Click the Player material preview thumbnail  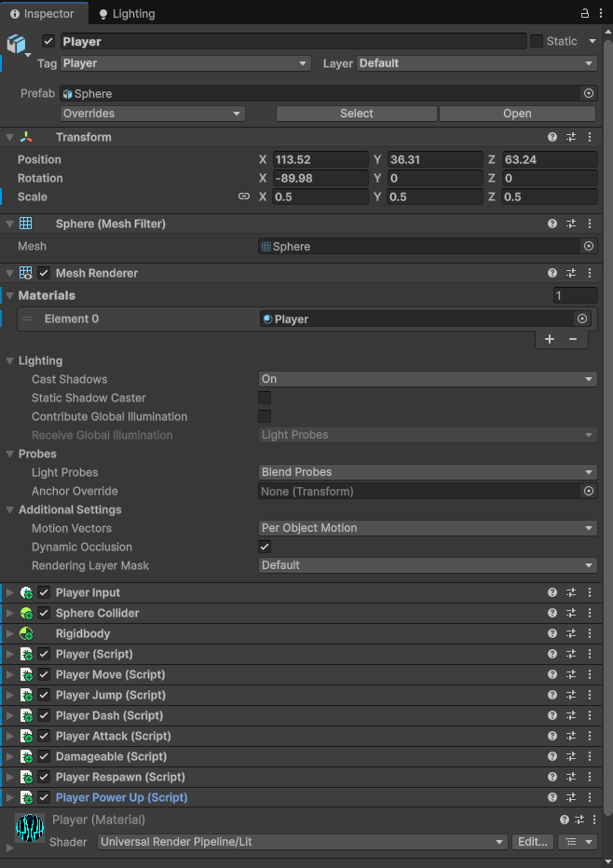click(x=30, y=827)
